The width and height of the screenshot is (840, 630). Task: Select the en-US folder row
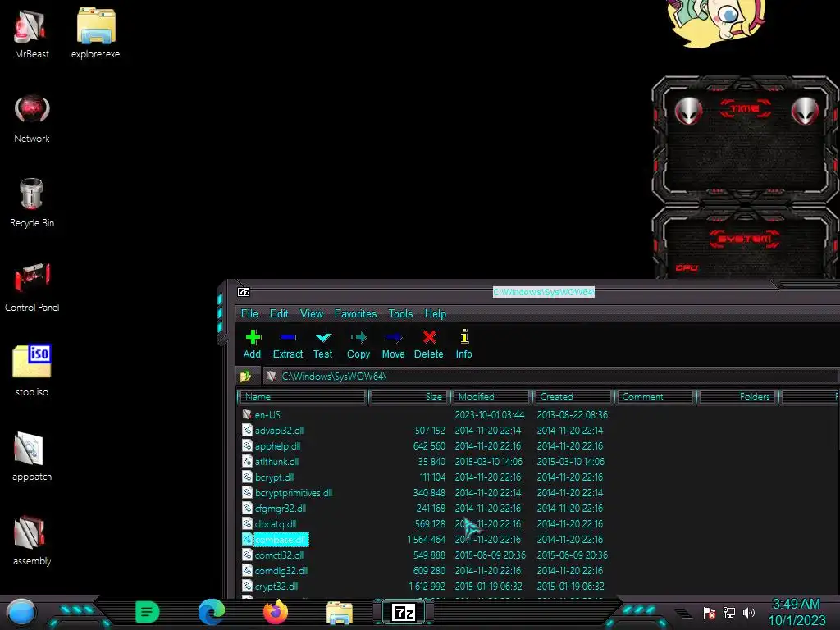(538, 414)
